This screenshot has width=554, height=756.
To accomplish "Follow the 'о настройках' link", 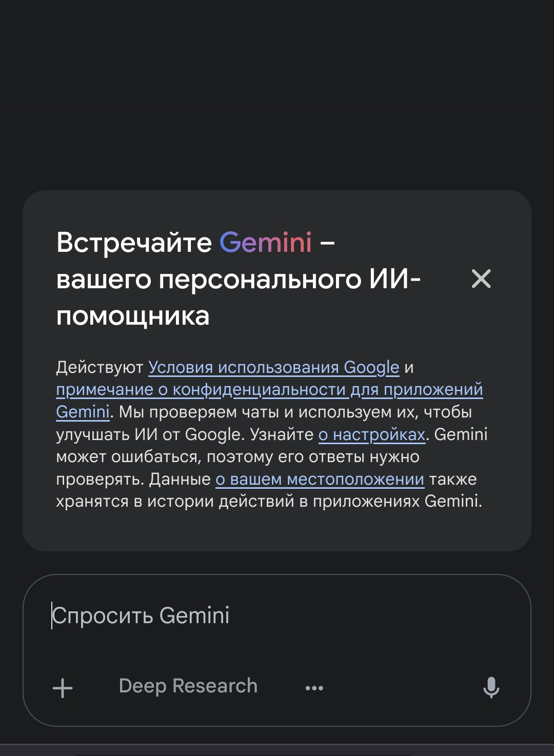I will [372, 434].
